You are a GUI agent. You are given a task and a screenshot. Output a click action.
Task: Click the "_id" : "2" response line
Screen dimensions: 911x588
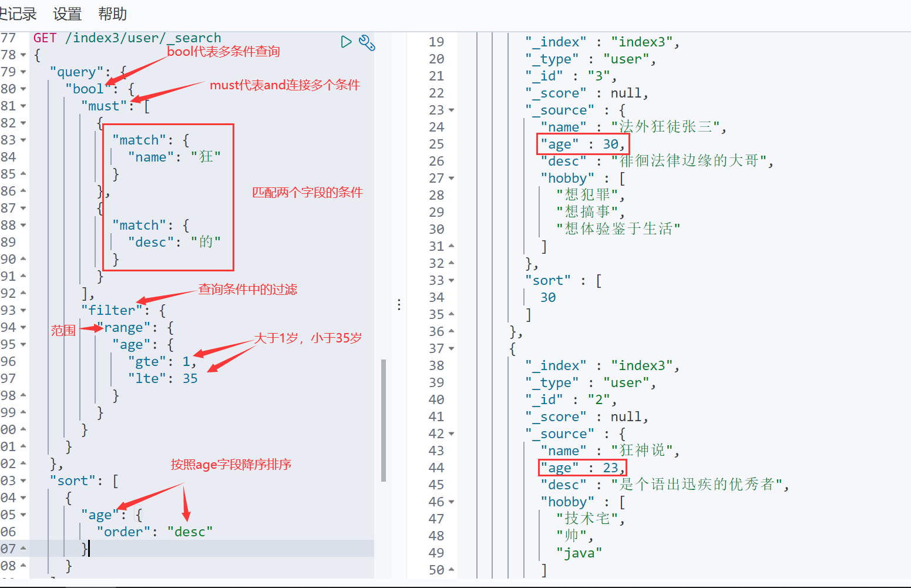click(571, 400)
